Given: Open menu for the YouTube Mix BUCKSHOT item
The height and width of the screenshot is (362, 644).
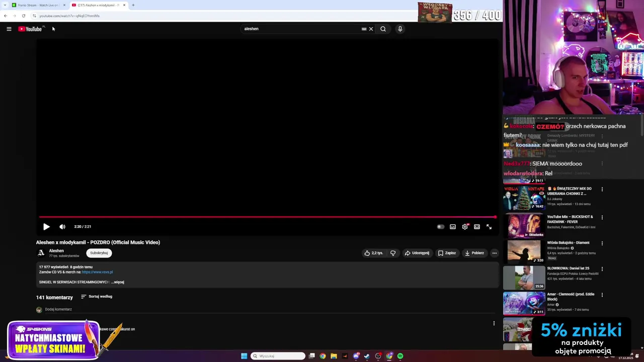Looking at the screenshot, I should pos(602,218).
